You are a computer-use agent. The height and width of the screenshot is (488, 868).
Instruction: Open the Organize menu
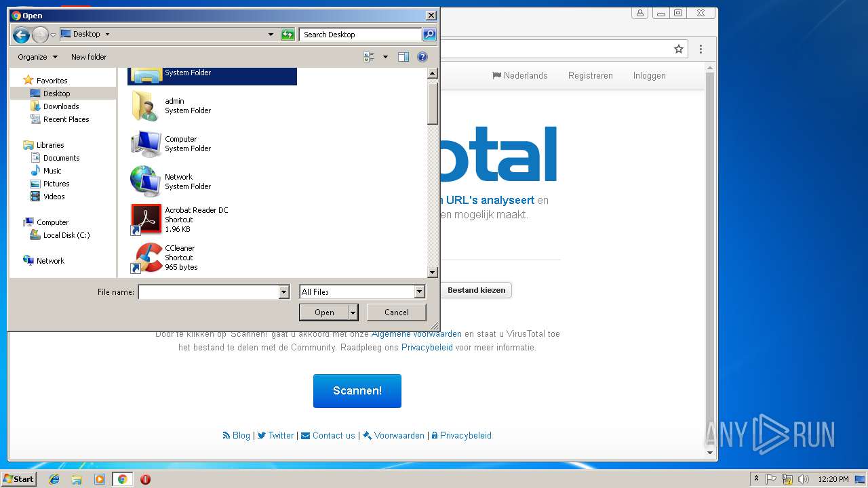[38, 57]
